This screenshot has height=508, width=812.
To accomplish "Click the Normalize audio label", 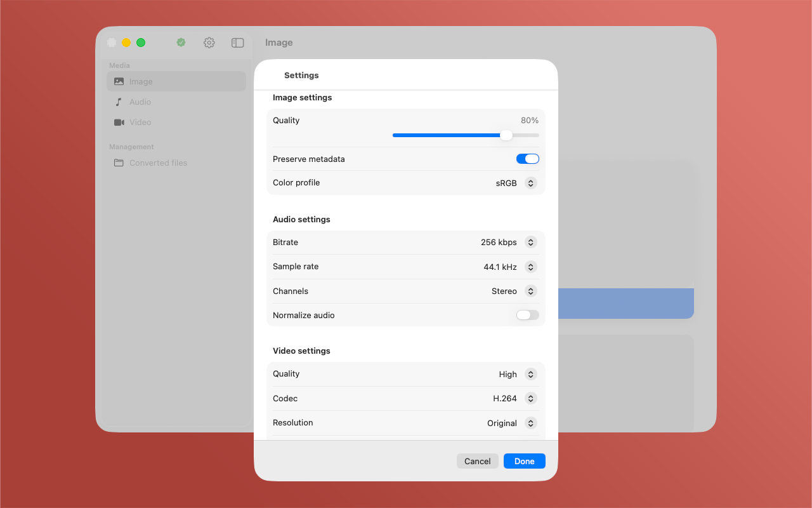I will click(304, 315).
